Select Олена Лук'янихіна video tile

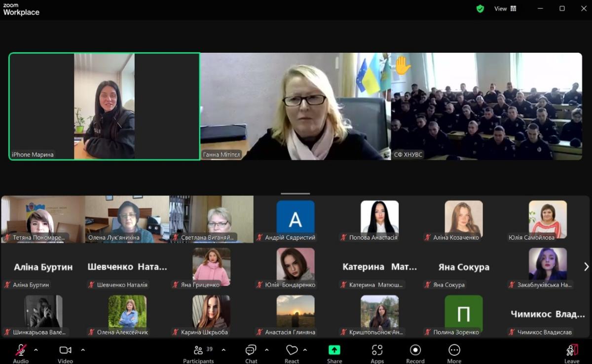(x=127, y=219)
